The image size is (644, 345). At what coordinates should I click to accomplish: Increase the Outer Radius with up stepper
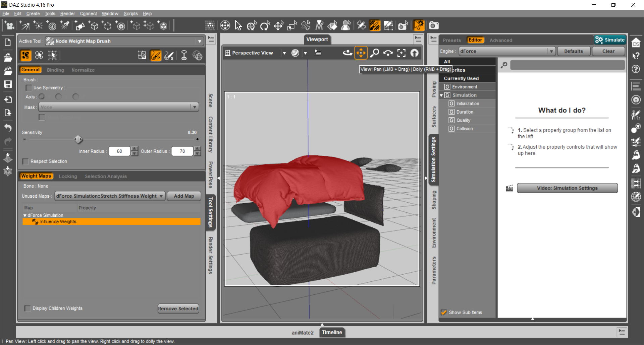coord(198,149)
